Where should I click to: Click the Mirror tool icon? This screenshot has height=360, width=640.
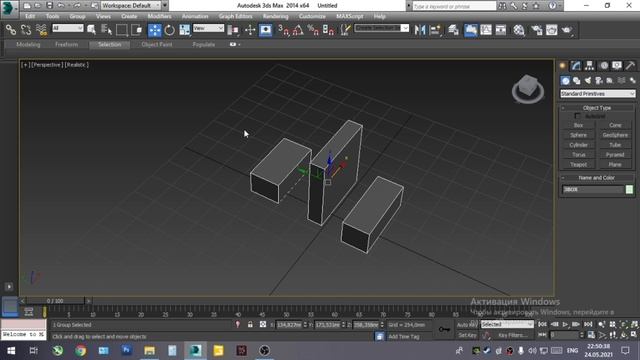420,30
